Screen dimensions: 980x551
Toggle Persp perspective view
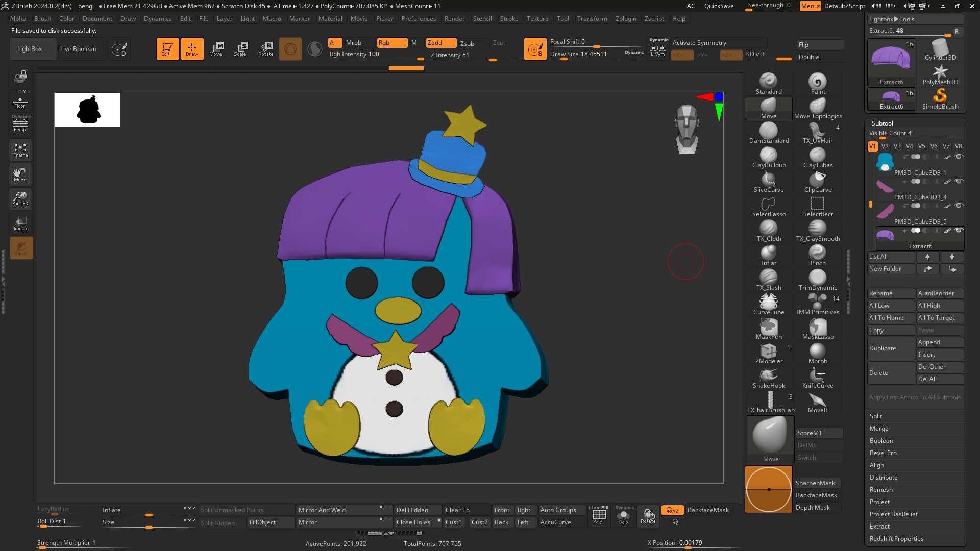(x=20, y=124)
